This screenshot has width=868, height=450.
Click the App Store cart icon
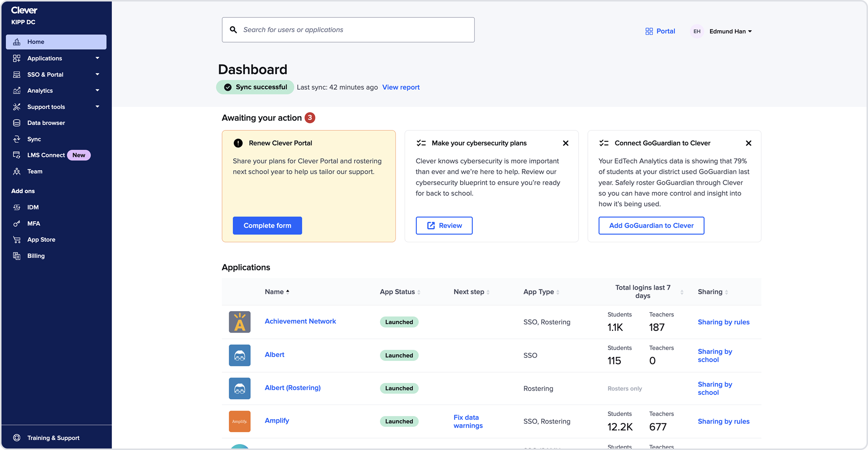17,240
